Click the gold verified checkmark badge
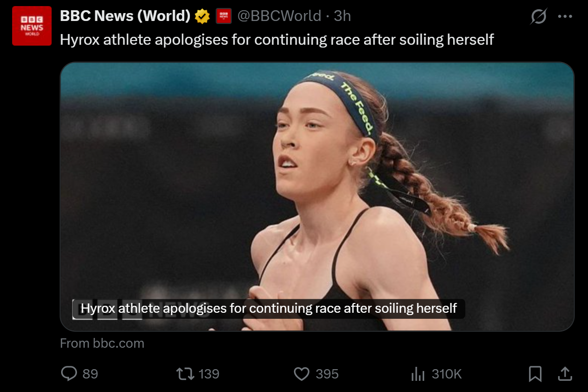Image resolution: width=588 pixels, height=392 pixels. [202, 17]
